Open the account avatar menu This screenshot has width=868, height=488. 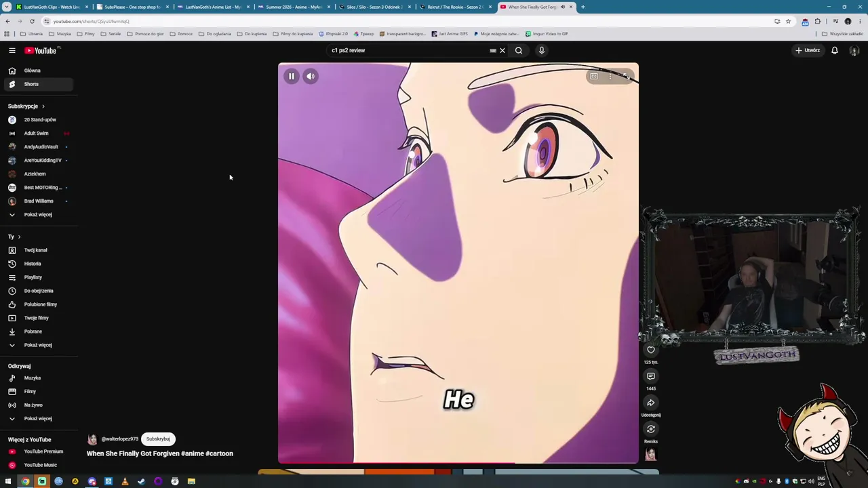click(x=854, y=50)
